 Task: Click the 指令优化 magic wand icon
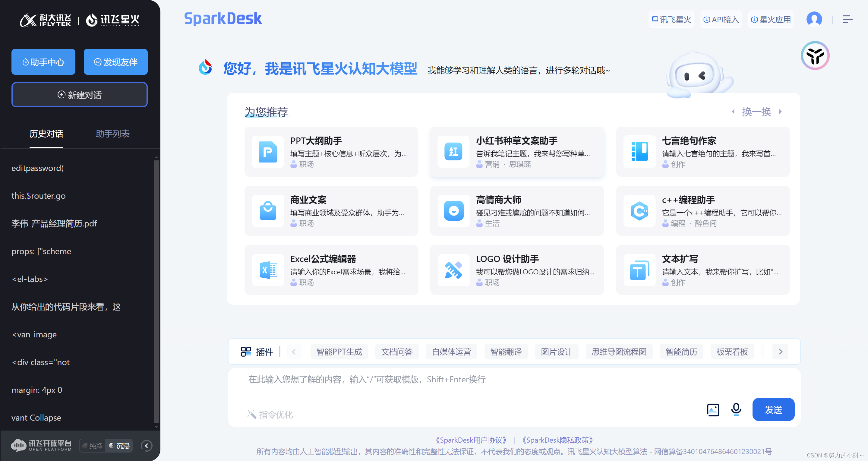(251, 414)
